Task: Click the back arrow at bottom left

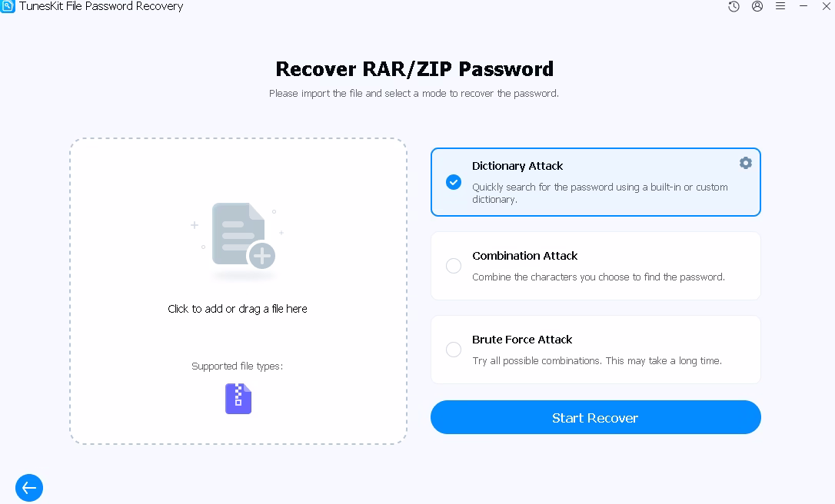Action: (x=28, y=488)
